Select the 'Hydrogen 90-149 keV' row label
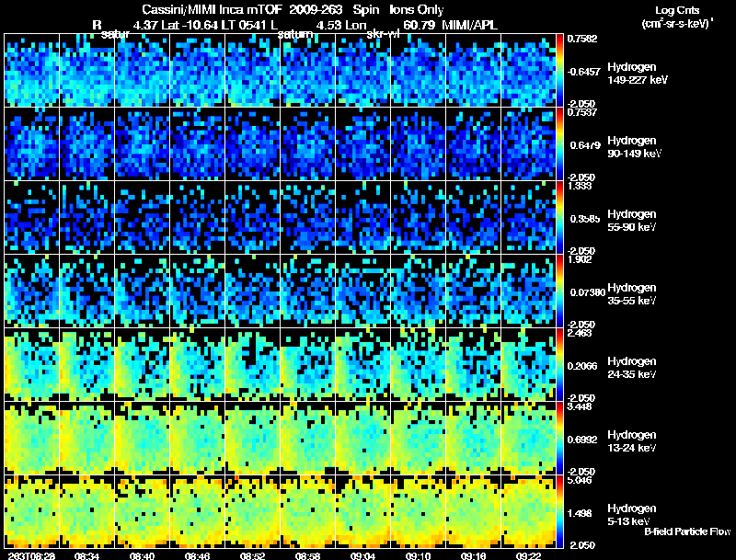 click(x=634, y=147)
